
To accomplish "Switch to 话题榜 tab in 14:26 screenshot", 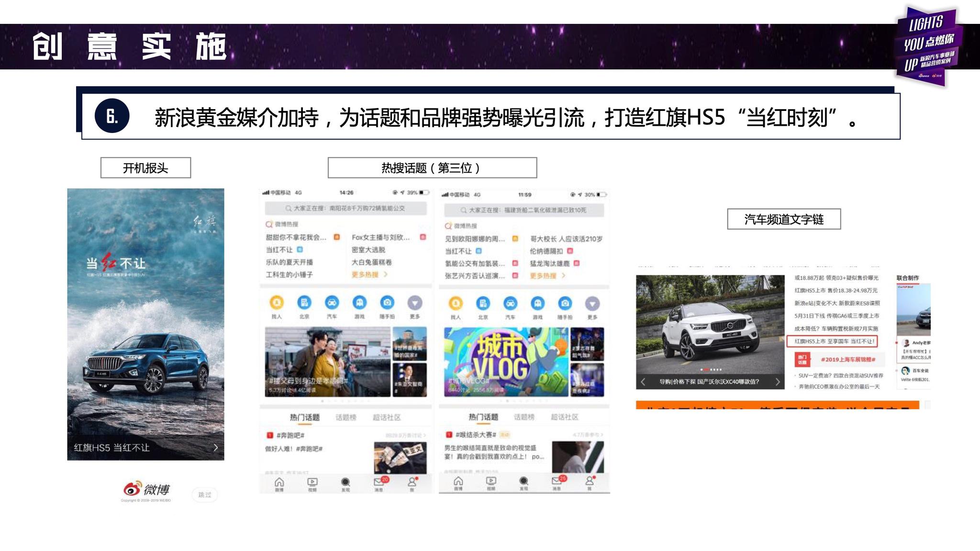I will coord(345,418).
